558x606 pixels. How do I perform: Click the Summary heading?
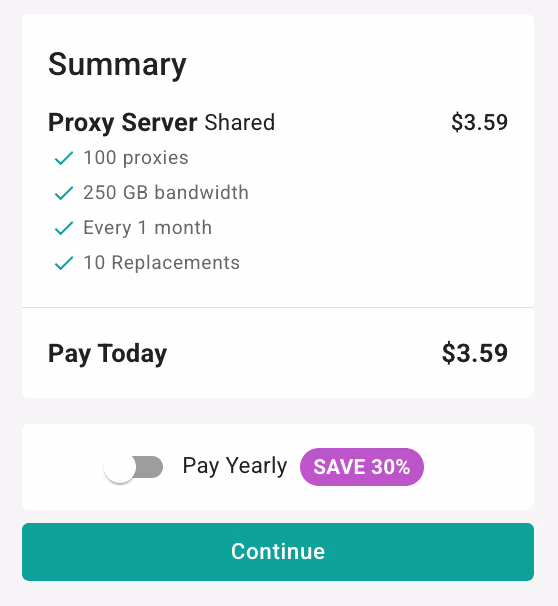pyautogui.click(x=117, y=65)
